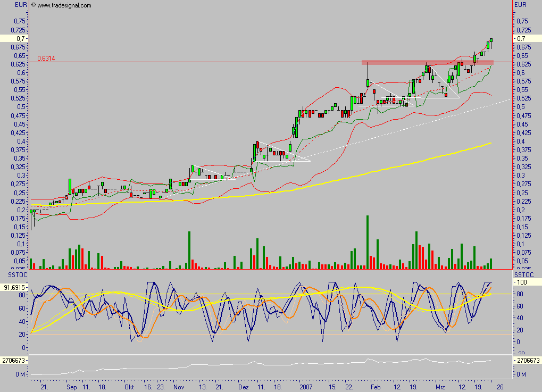Select the Sep label on time axis
This screenshot has width=542, height=392.
(71, 388)
